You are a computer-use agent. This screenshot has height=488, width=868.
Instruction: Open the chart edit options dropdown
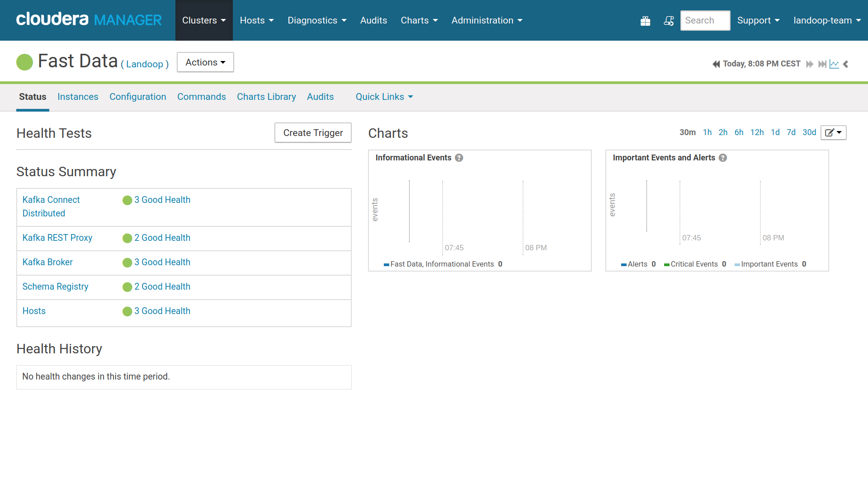coord(833,132)
